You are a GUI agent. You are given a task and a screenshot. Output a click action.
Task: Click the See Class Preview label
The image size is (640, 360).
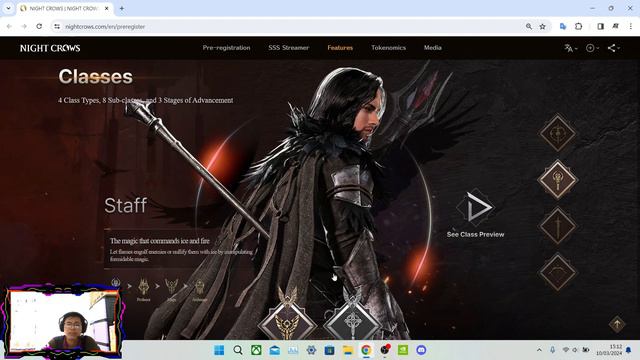pyautogui.click(x=475, y=234)
